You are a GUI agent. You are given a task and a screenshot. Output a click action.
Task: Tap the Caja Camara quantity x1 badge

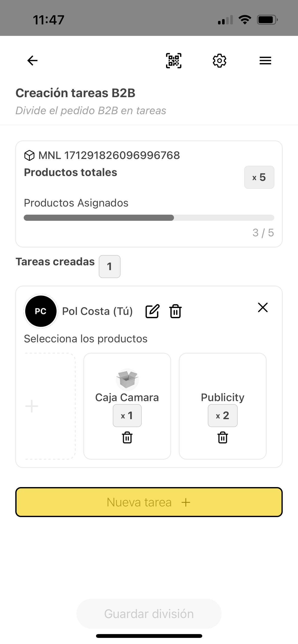pyautogui.click(x=127, y=416)
